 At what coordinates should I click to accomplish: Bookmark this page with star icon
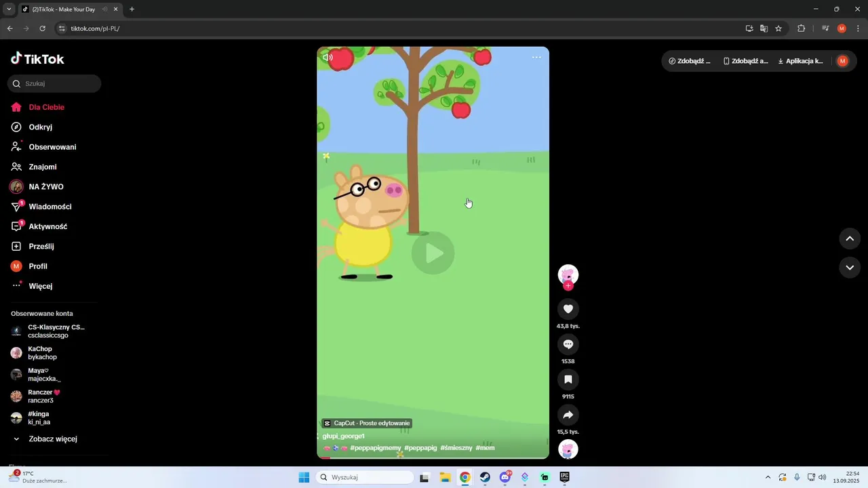tap(778, 28)
